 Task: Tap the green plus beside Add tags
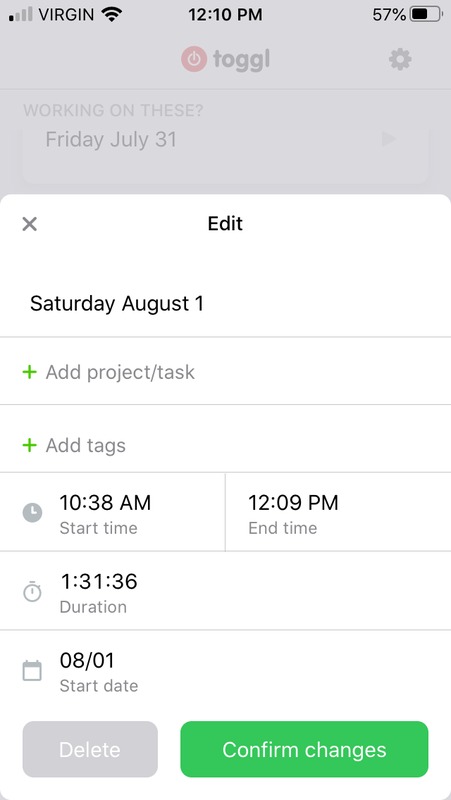(30, 445)
